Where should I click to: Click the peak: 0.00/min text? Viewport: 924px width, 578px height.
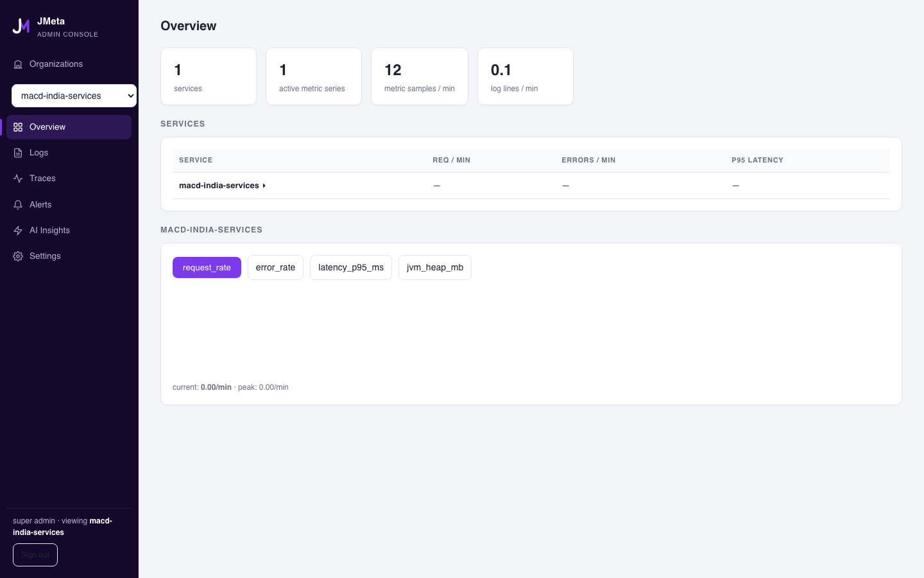[x=263, y=387]
